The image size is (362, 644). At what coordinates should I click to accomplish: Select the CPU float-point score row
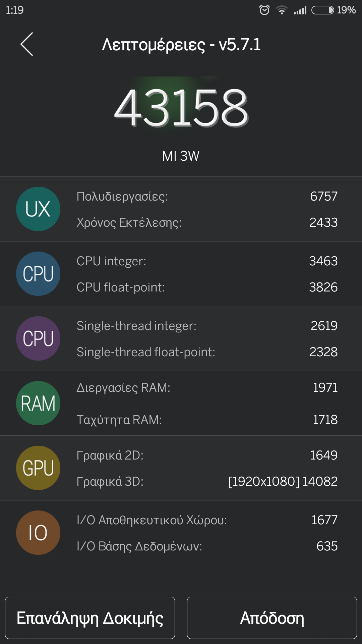[x=206, y=287]
